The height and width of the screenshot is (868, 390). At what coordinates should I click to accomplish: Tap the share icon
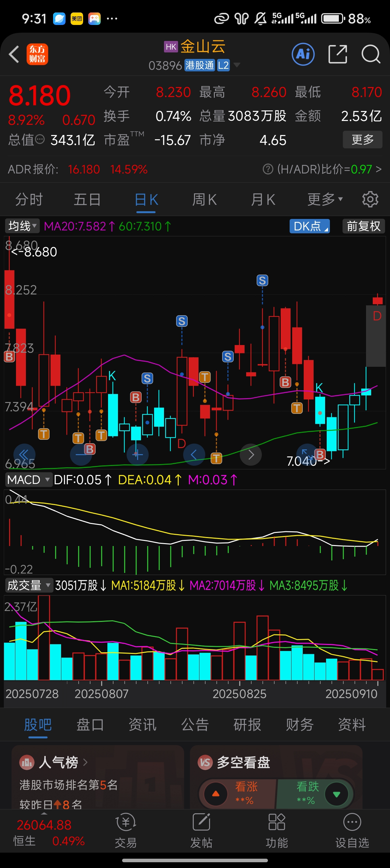coord(338,54)
